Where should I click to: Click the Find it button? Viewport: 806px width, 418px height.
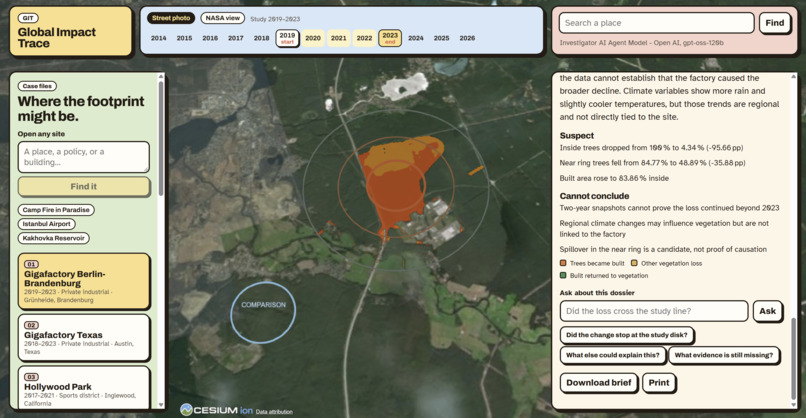(x=84, y=187)
